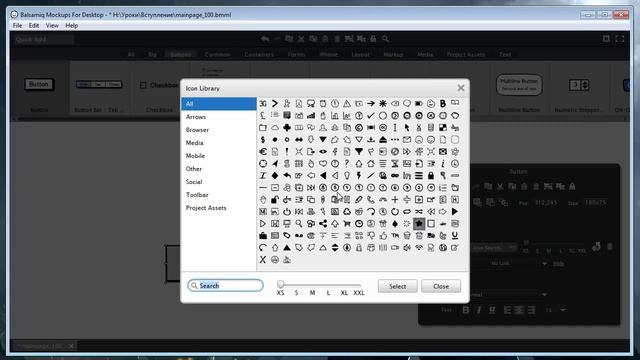Screen dimensions: 640x360
Task: Open the Mobile icon category
Action: pos(219,156)
